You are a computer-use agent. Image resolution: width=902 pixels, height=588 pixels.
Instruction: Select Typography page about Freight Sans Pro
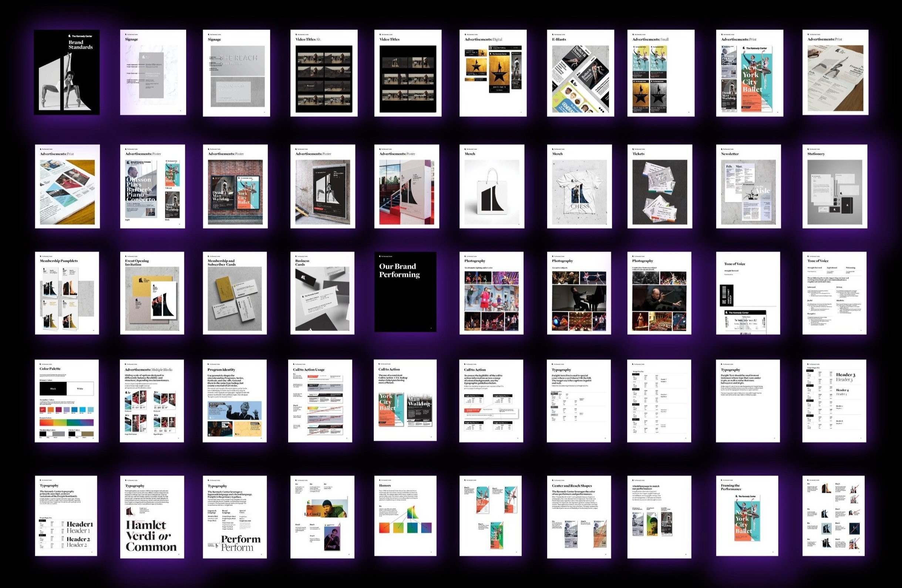click(579, 401)
